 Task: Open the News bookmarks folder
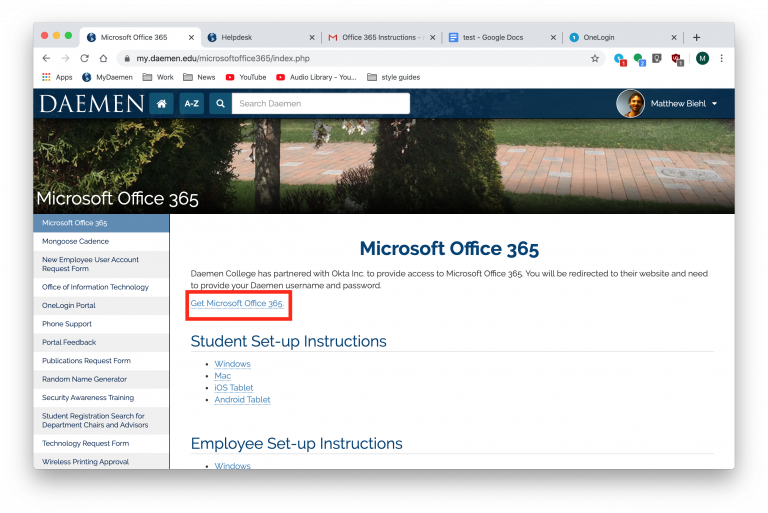(199, 77)
